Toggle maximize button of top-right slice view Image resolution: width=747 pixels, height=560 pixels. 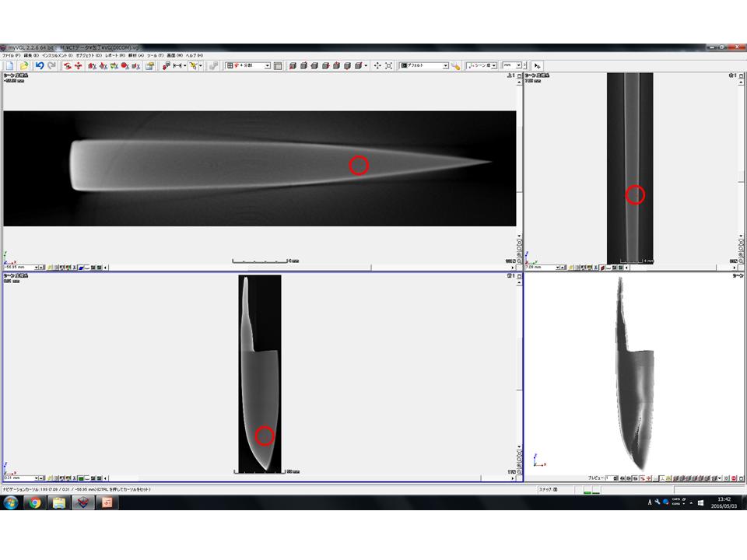click(733, 75)
